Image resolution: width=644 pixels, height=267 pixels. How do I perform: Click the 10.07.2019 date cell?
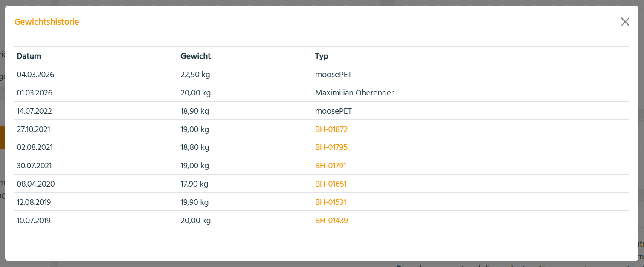point(34,221)
